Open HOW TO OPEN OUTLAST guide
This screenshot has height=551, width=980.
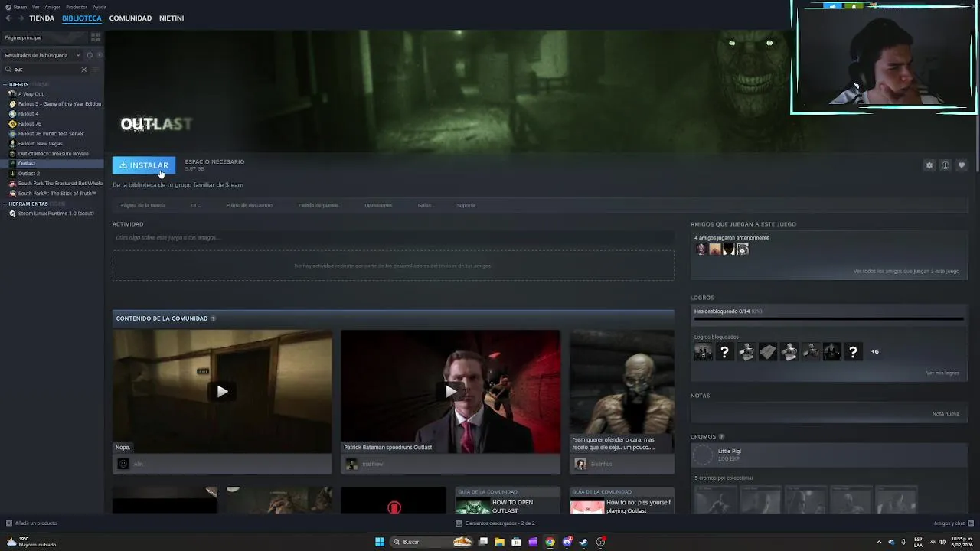[x=508, y=500]
